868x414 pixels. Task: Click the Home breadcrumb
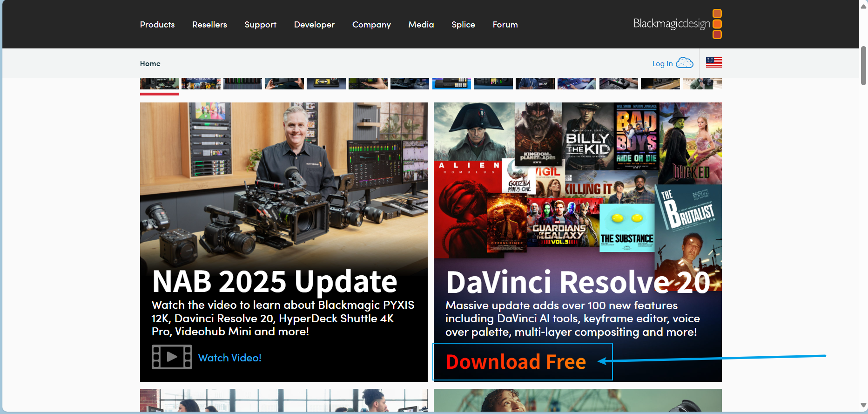click(x=150, y=64)
